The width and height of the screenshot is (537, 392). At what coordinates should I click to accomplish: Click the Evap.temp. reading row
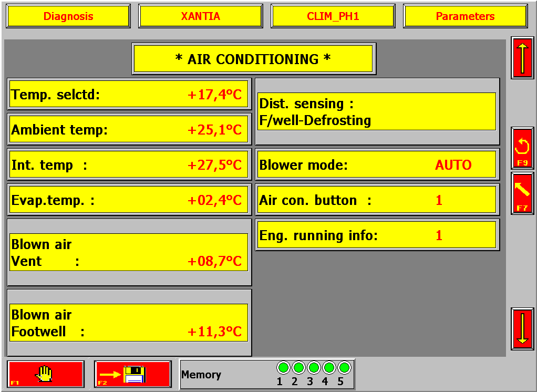[129, 200]
